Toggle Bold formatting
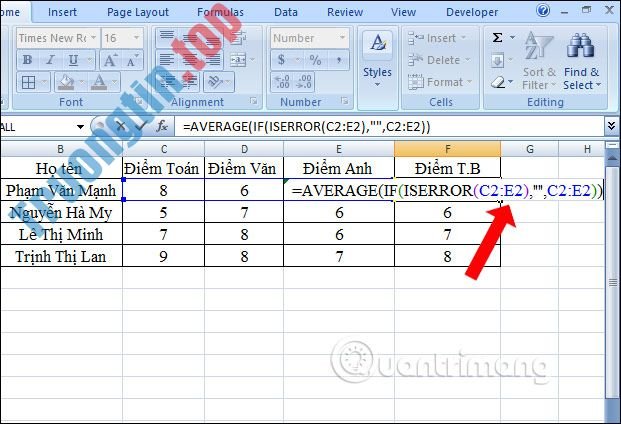621x424 pixels. (x=27, y=60)
